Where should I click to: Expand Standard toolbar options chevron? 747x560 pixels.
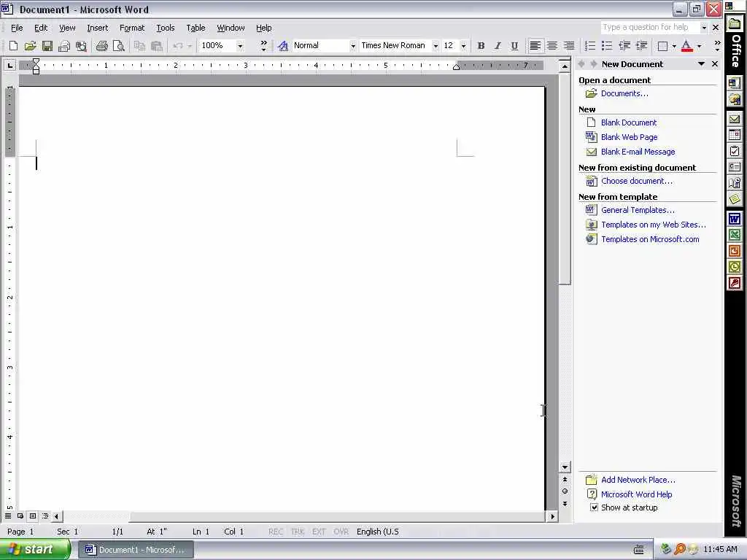(263, 46)
